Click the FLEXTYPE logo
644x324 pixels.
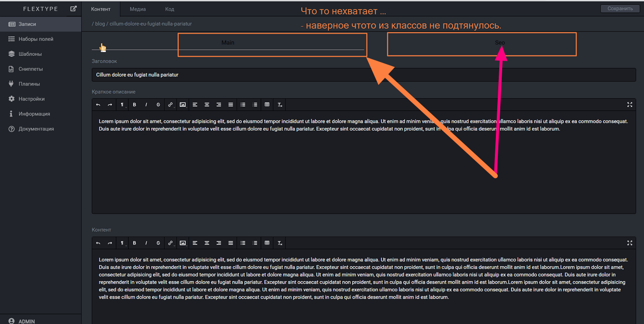(x=40, y=9)
